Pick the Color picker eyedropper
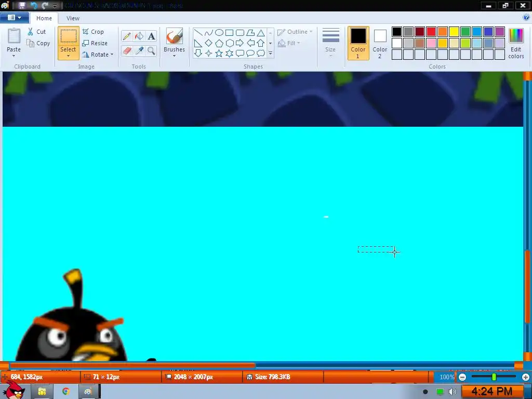Viewport: 532px width, 399px height. (x=139, y=50)
